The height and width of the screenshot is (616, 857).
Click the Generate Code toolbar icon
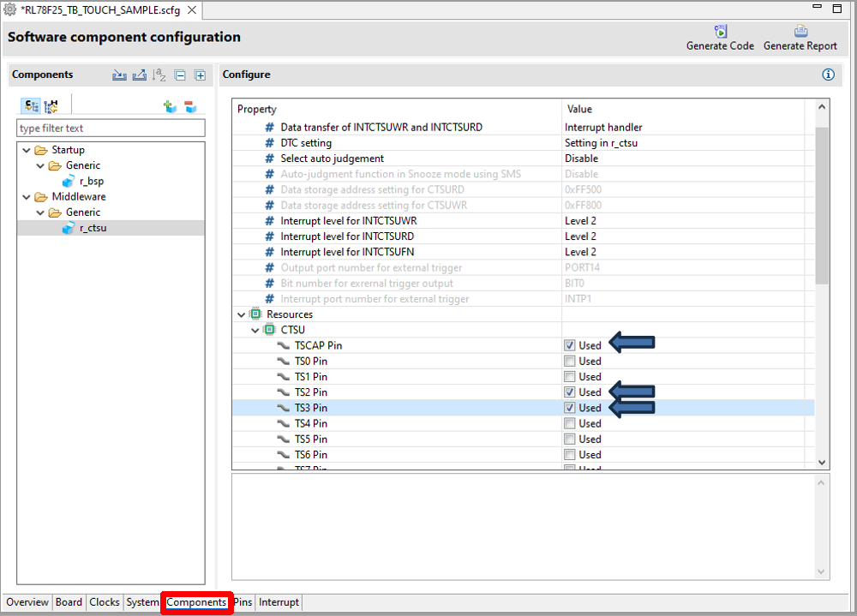coord(720,32)
